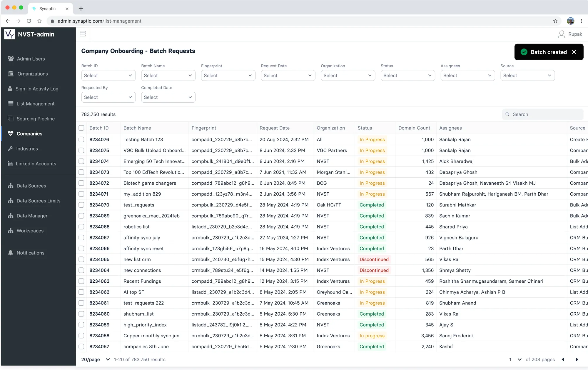This screenshot has width=588, height=370.
Task: Open the Assignees filter dropdown
Action: (x=467, y=76)
